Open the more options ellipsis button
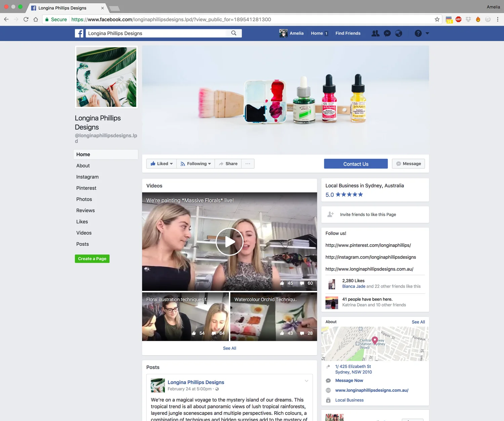The height and width of the screenshot is (421, 504). click(248, 164)
